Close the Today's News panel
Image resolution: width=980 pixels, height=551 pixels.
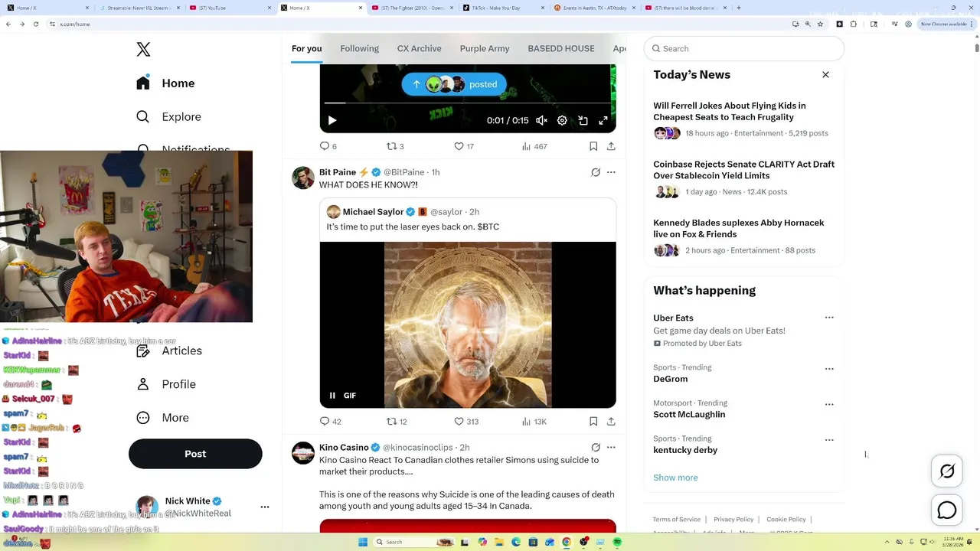(x=825, y=75)
